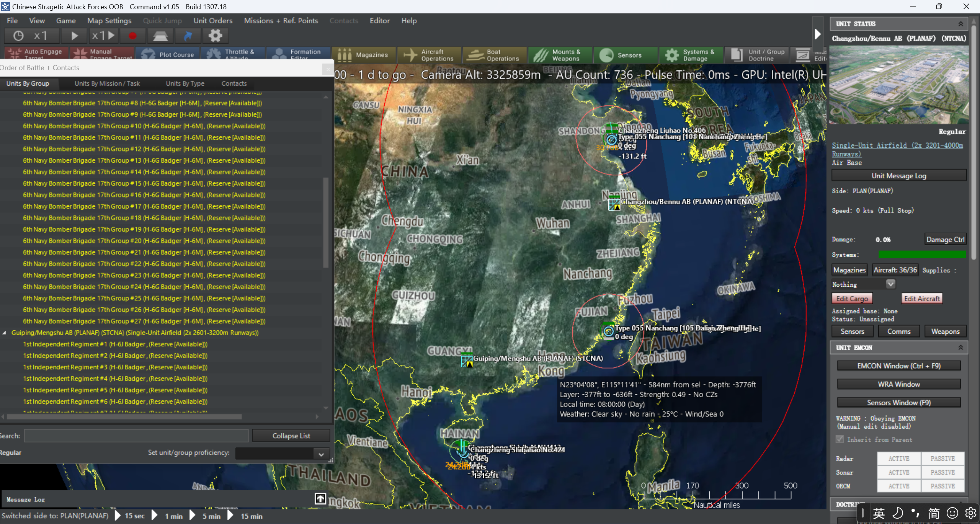Screen dimensions: 980x524
Task: Set Radar EMCON to ACTIVE
Action: pos(898,459)
